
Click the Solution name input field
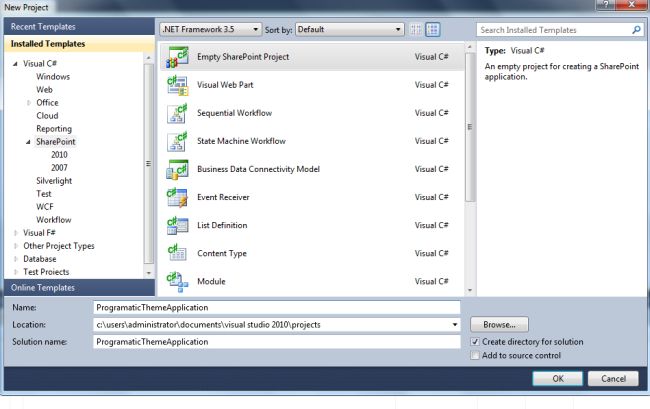pos(277,342)
